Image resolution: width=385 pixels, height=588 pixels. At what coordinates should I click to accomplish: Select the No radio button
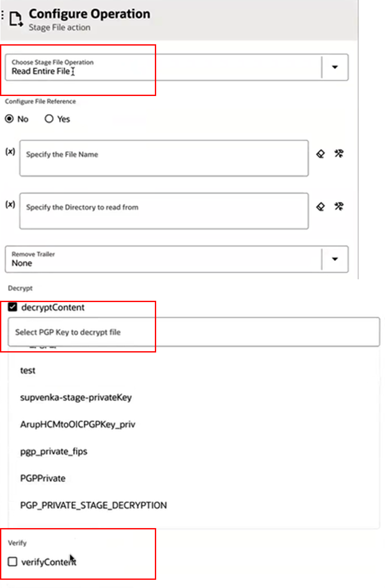pyautogui.click(x=9, y=119)
